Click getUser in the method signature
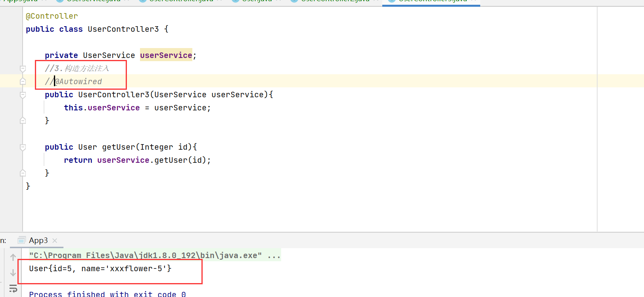The image size is (644, 297). [119, 147]
